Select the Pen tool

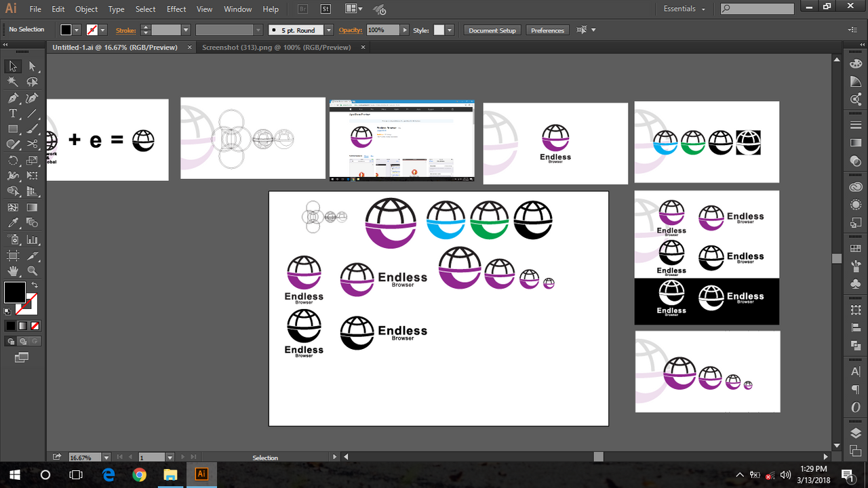tap(13, 98)
